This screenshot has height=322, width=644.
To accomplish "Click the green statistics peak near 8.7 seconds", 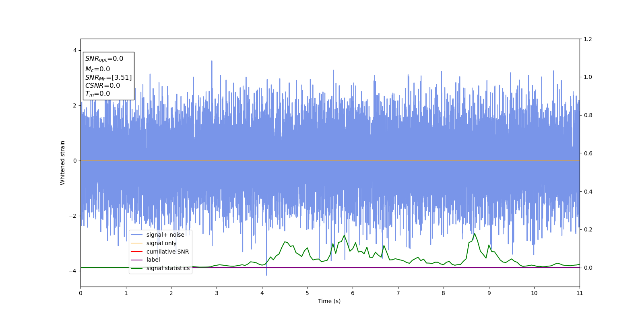I will (475, 233).
